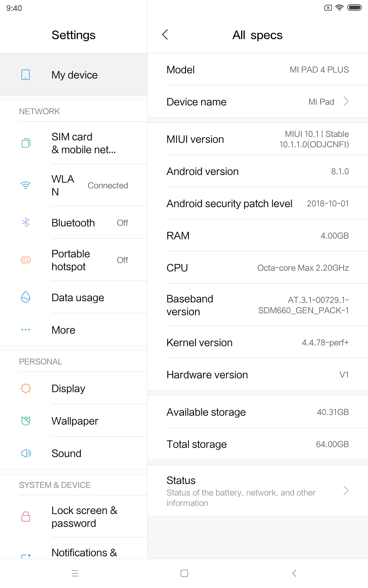Expand Device name chevron arrow

pos(346,101)
